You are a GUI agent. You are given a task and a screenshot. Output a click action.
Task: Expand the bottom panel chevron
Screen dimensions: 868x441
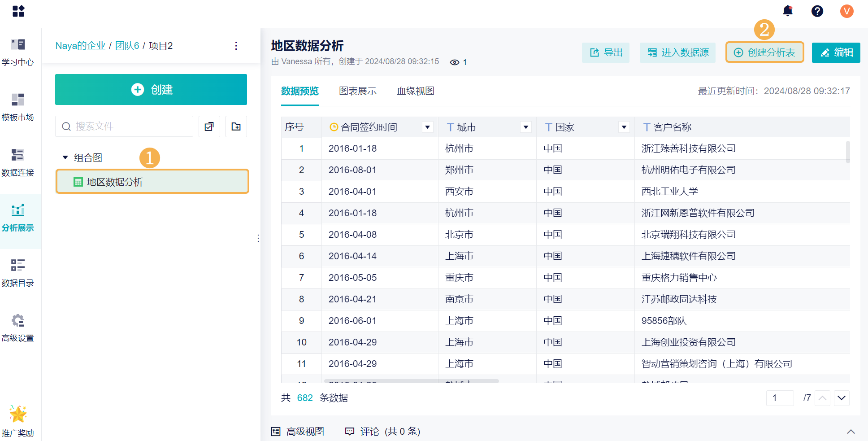click(x=851, y=432)
